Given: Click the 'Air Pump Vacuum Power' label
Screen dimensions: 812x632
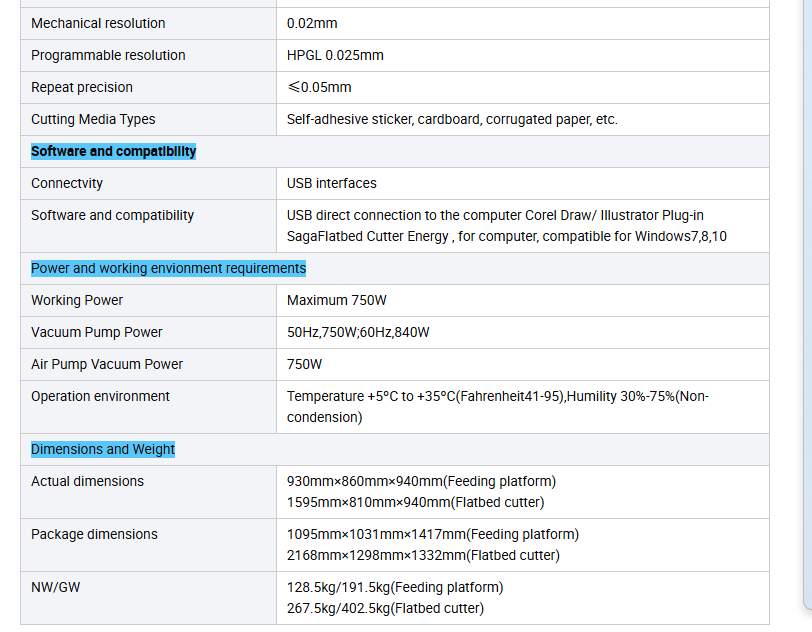Looking at the screenshot, I should [x=107, y=364].
